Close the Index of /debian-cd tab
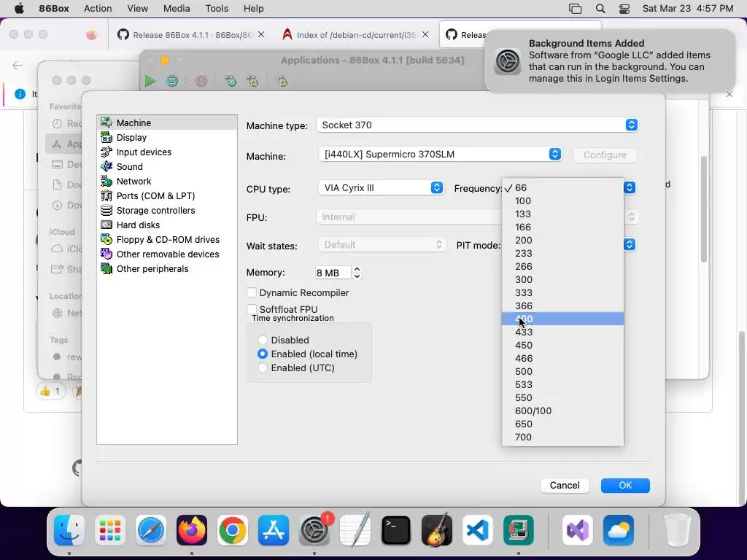This screenshot has width=747, height=560. (x=425, y=34)
